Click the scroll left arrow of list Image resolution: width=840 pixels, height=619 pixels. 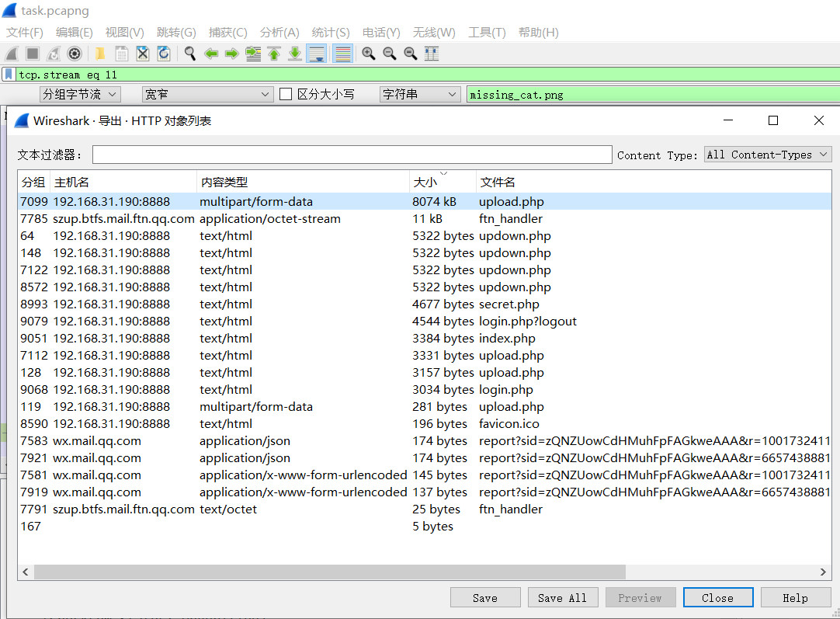tap(25, 572)
